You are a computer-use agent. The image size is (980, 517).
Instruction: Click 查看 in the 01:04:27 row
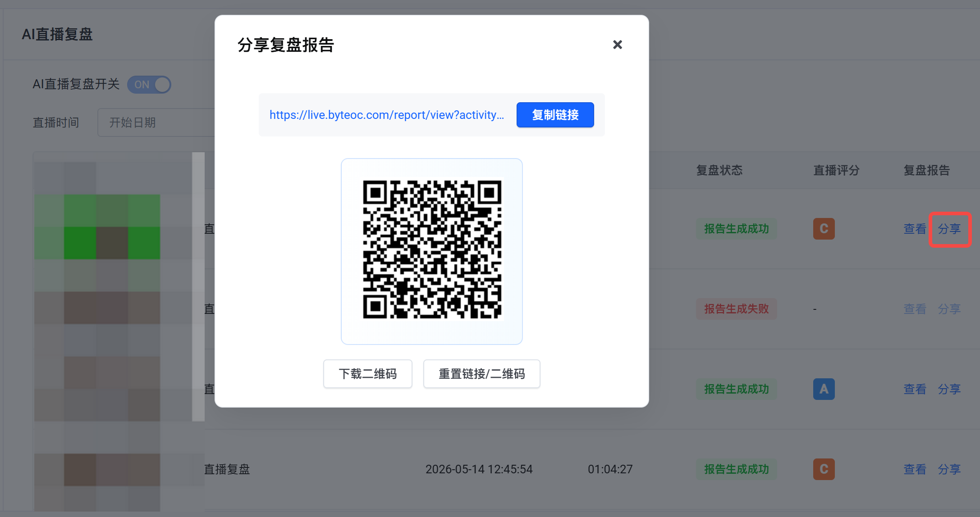(x=915, y=469)
